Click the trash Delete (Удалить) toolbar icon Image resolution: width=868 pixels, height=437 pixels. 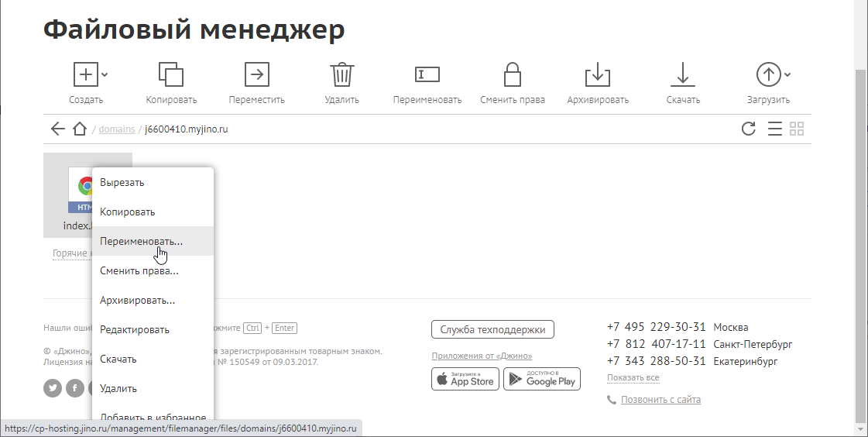(x=341, y=75)
